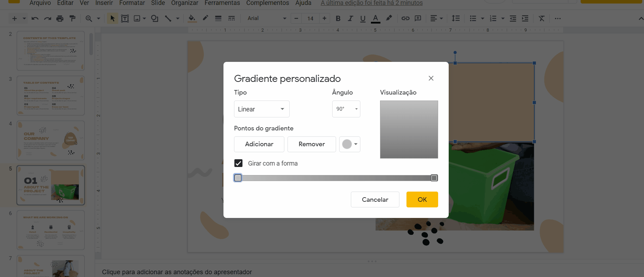Select the left gradient stop handle

(x=238, y=178)
